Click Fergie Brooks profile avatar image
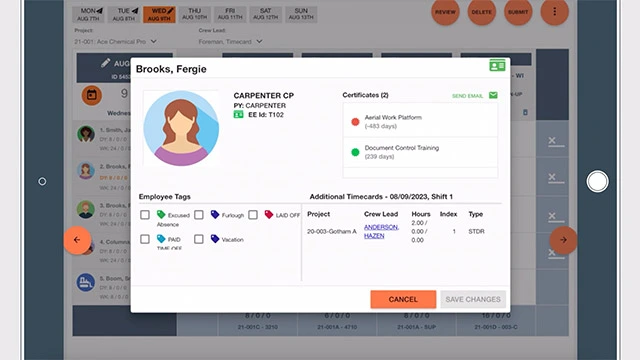The height and width of the screenshot is (360, 640). 181,128
